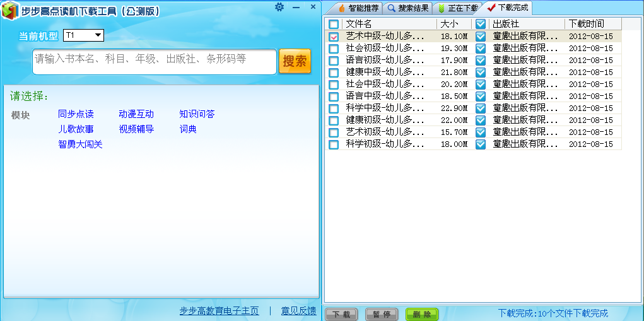Screen dimensions: 644x321
Task: Click the 15.70M size cell
Action: tap(454, 132)
